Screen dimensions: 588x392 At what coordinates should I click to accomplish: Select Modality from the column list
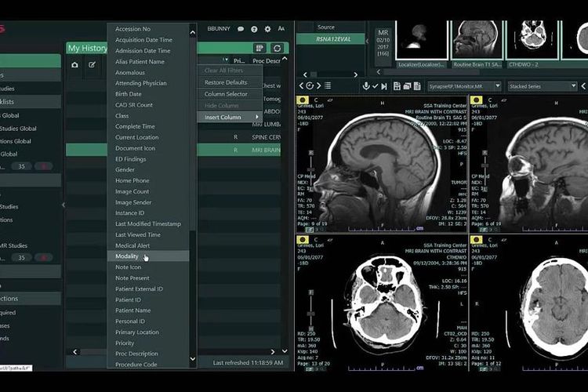coord(127,256)
